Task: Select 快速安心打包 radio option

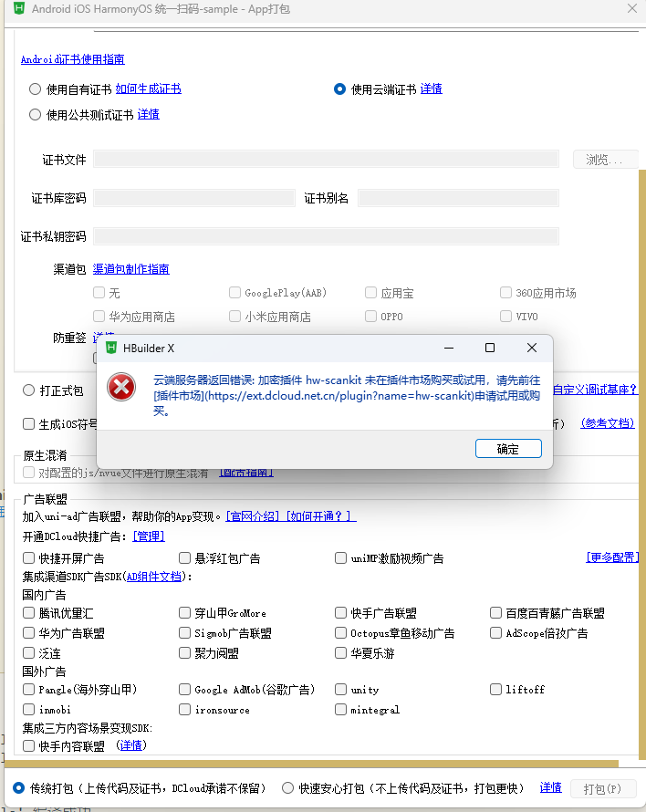Action: (x=287, y=787)
